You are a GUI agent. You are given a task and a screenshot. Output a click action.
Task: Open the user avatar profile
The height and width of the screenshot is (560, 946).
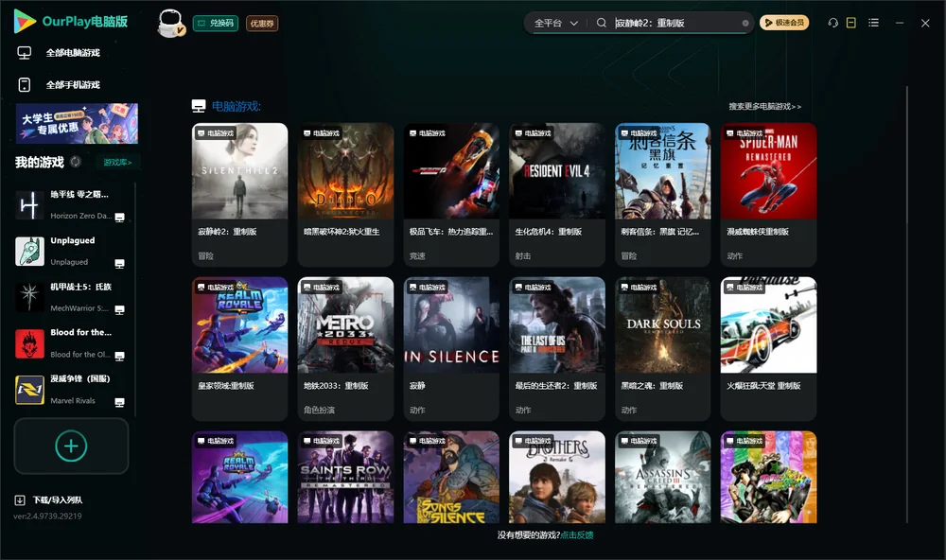pos(170,23)
